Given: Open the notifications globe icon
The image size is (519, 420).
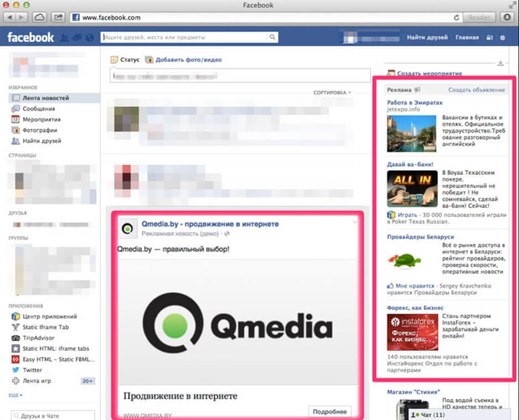Looking at the screenshot, I should [90, 38].
